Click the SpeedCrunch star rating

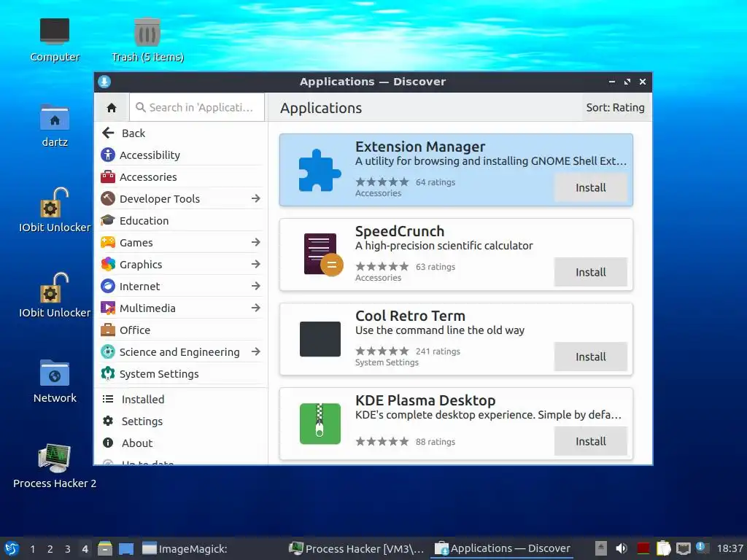(x=382, y=267)
